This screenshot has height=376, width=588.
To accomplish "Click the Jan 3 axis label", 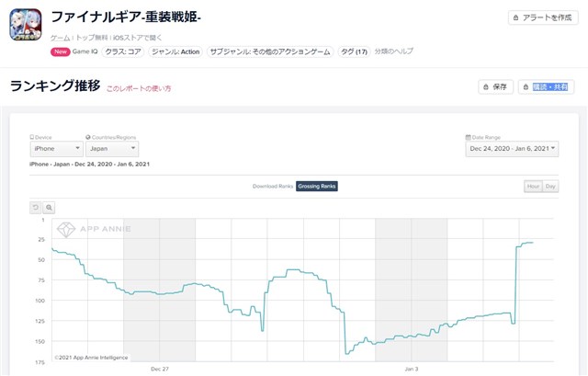I will [412, 369].
